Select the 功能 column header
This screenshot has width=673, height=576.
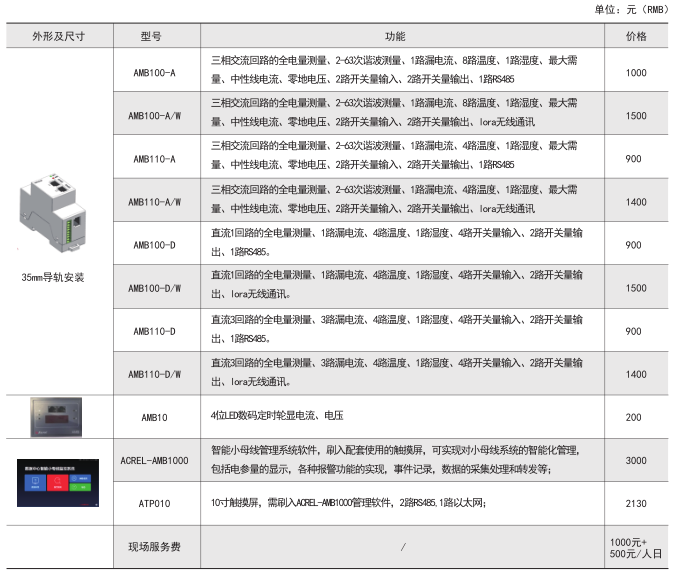(x=395, y=36)
